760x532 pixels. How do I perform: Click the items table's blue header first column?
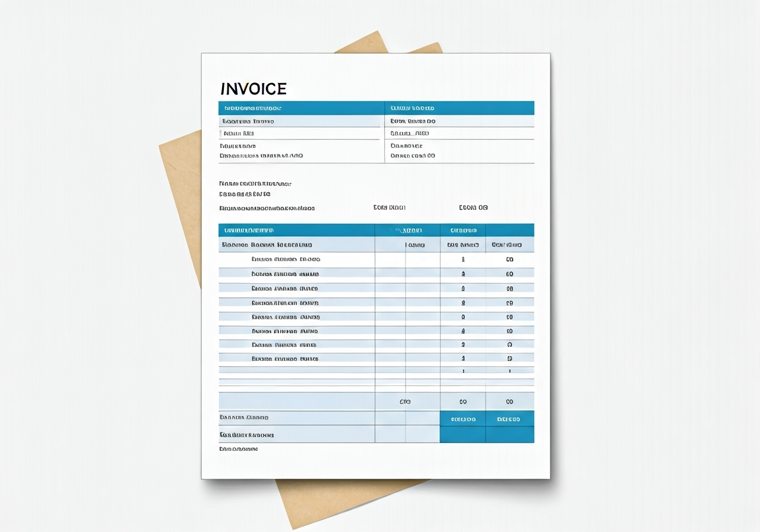pyautogui.click(x=296, y=230)
